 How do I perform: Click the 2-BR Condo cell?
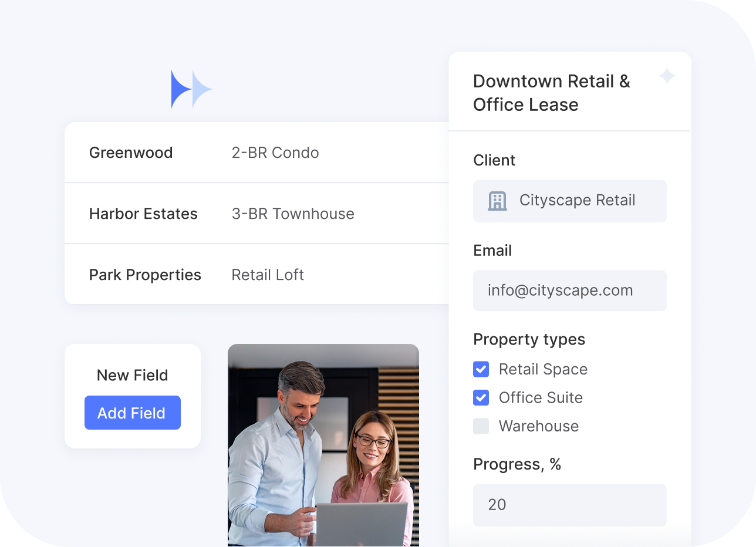[275, 153]
